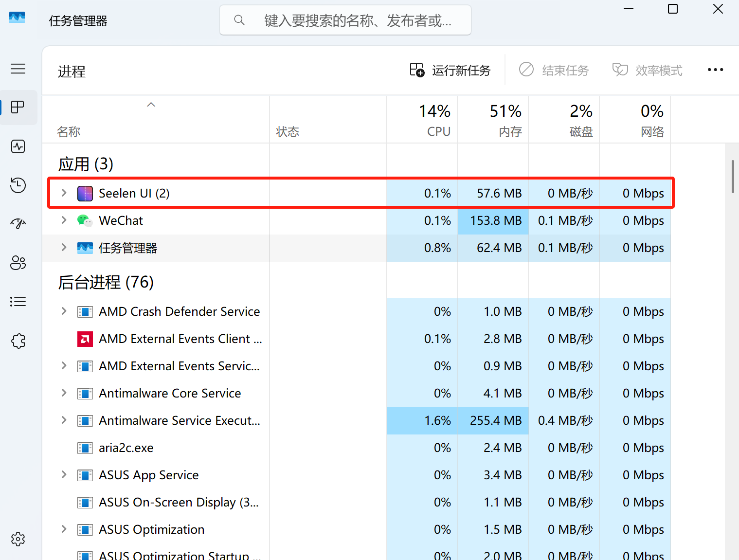The image size is (739, 560).
Task: Expand Antimalware Service Executable row
Action: (x=64, y=420)
